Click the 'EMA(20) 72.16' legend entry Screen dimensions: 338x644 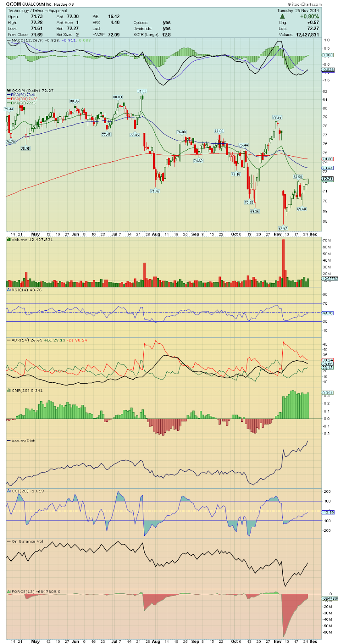pos(23,103)
